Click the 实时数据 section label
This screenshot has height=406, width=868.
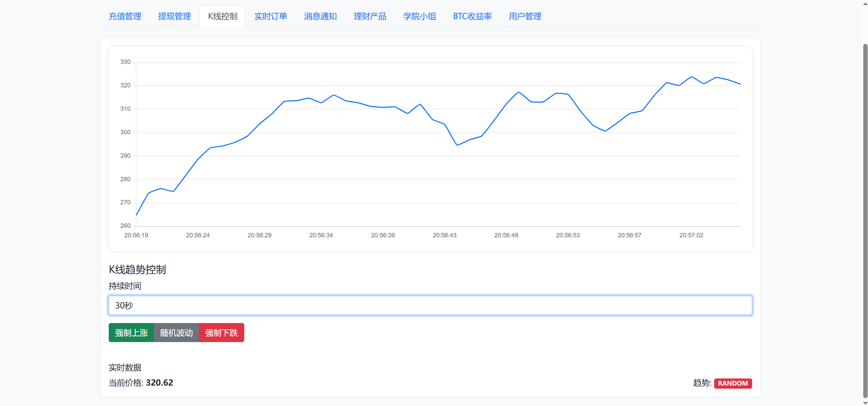pos(125,368)
